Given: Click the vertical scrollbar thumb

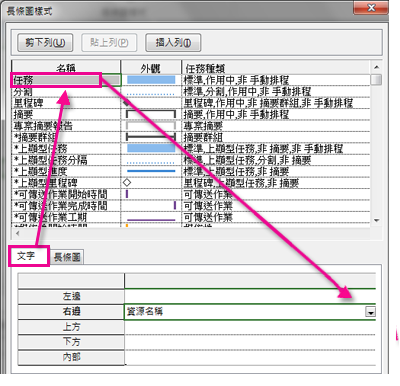Looking at the screenshot, I should pos(377,80).
